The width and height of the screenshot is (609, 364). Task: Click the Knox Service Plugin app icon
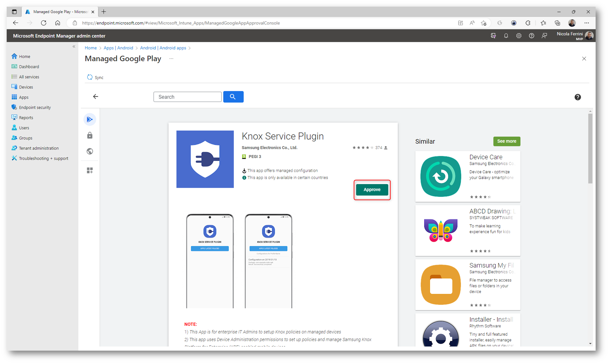click(x=205, y=159)
